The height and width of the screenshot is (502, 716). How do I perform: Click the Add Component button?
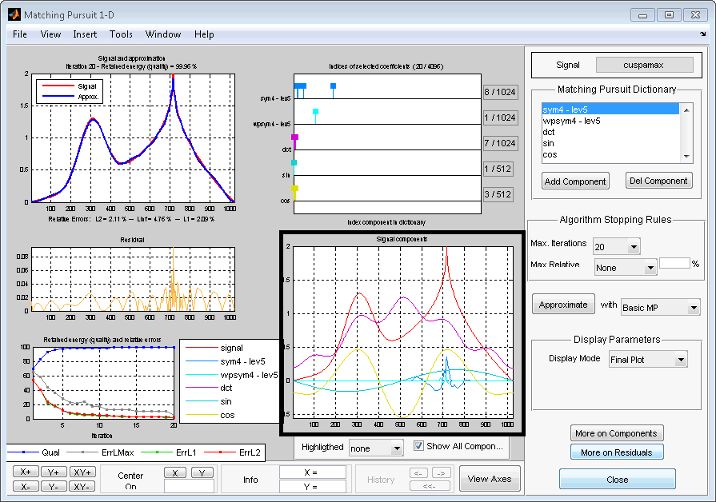(x=575, y=181)
